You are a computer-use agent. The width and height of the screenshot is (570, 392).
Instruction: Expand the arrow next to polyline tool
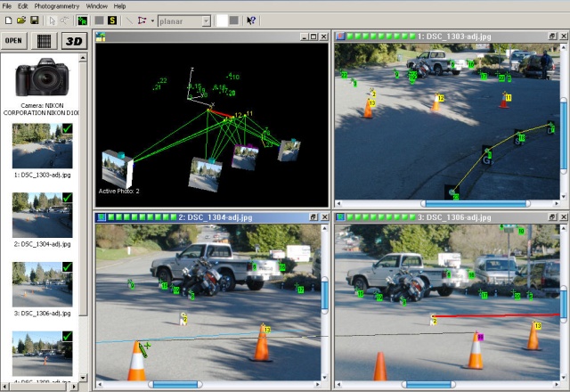152,20
